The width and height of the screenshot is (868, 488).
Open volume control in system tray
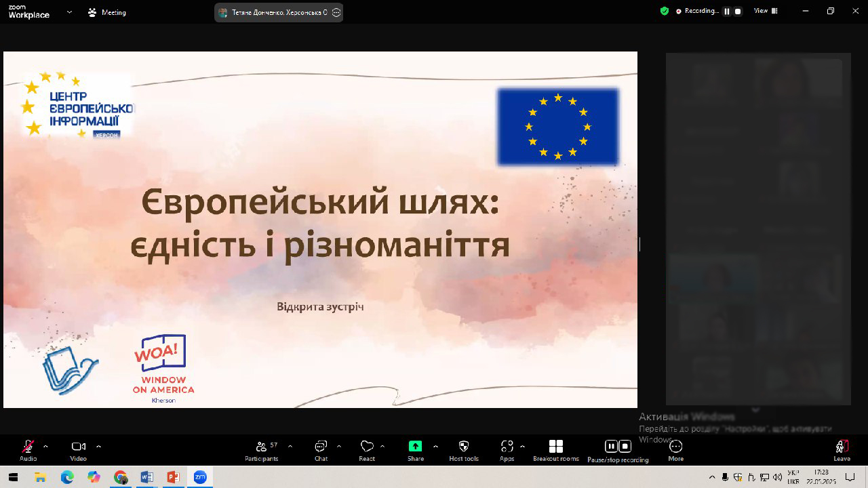(776, 477)
